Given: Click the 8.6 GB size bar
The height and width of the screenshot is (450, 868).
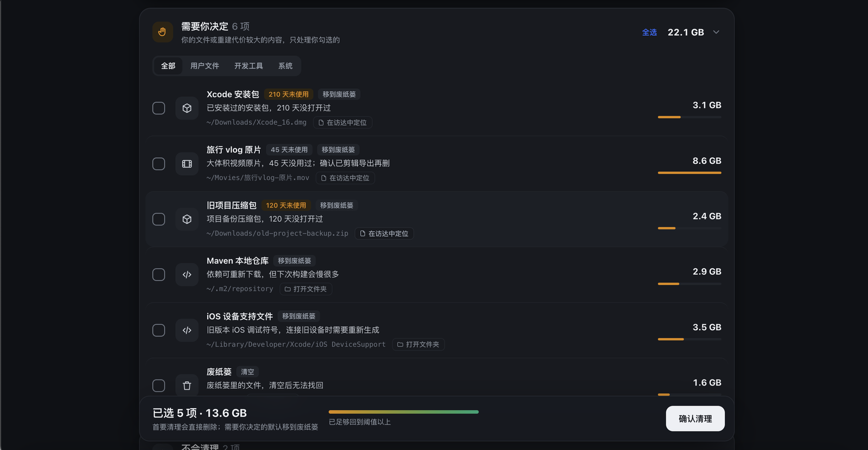Looking at the screenshot, I should [x=690, y=173].
